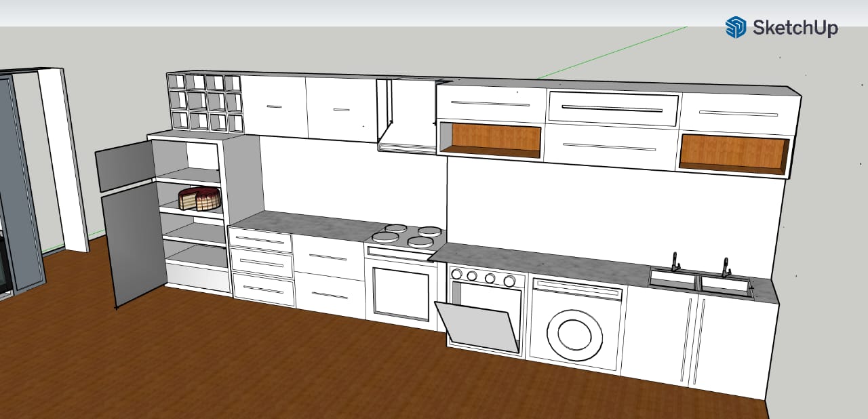The height and width of the screenshot is (419, 868).
Task: Pick the left wooden open shelf niche
Action: pos(490,140)
